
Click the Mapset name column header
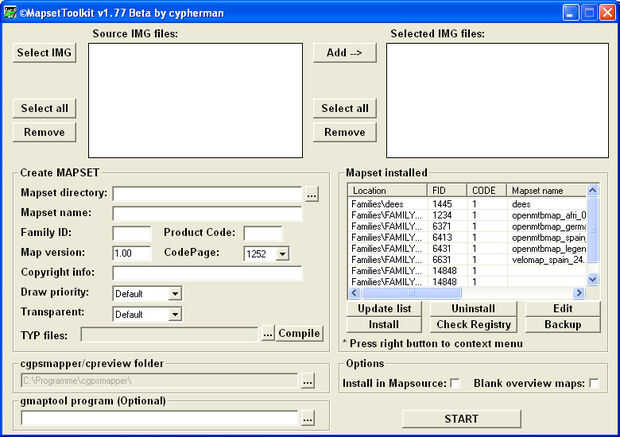pyautogui.click(x=546, y=191)
